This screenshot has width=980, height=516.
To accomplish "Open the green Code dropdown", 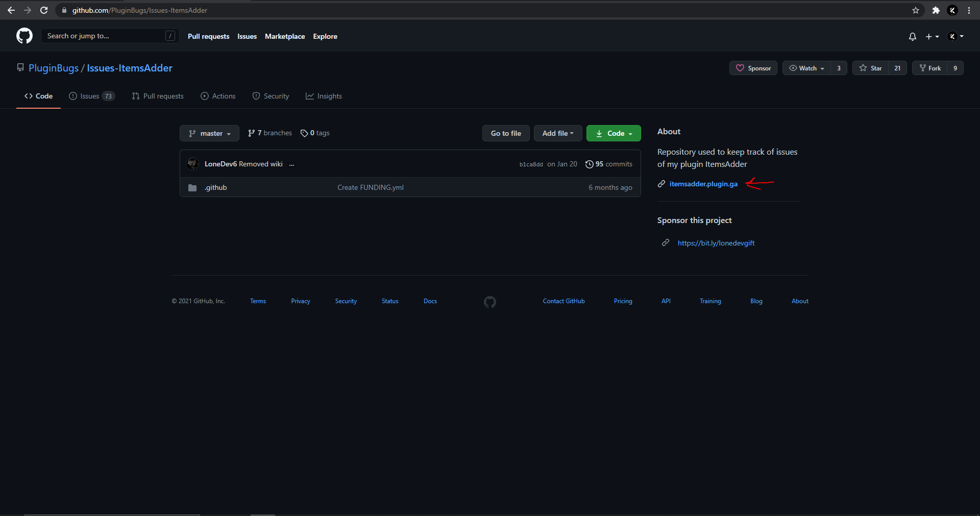I will click(x=613, y=133).
